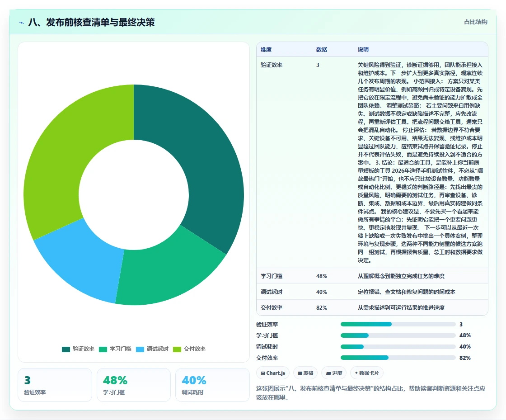This screenshot has height=420, width=506.
Task: Click the 数据 column header
Action: pos(322,50)
